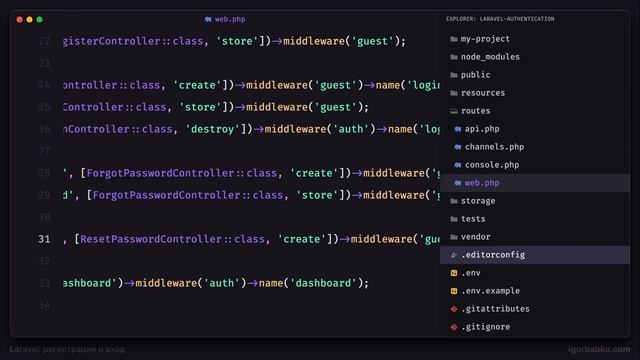Click line number 28 in the gutter
Screen dimensions: 640x360
coord(44,173)
